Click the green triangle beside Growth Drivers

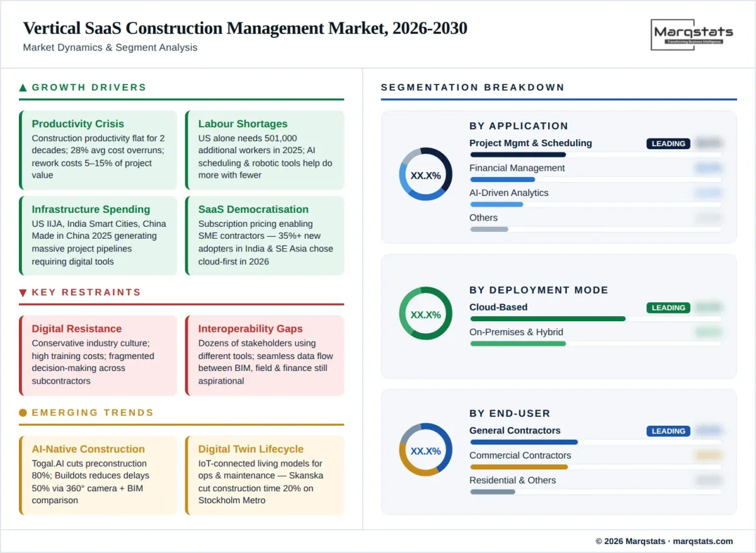pyautogui.click(x=23, y=88)
